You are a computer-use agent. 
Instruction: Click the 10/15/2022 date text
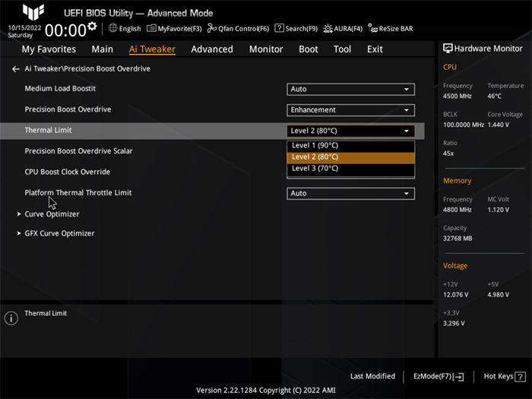tap(24, 28)
